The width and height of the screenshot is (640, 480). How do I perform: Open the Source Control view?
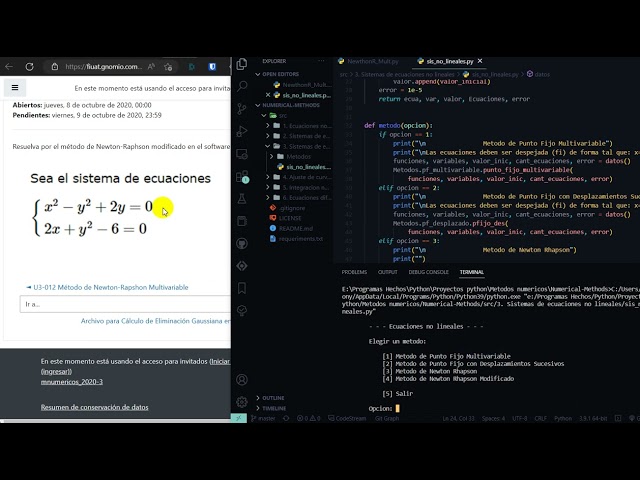coord(242,109)
